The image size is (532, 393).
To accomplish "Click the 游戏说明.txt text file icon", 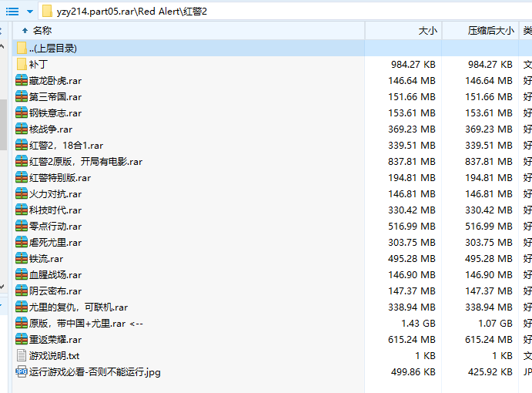I will tap(22, 355).
